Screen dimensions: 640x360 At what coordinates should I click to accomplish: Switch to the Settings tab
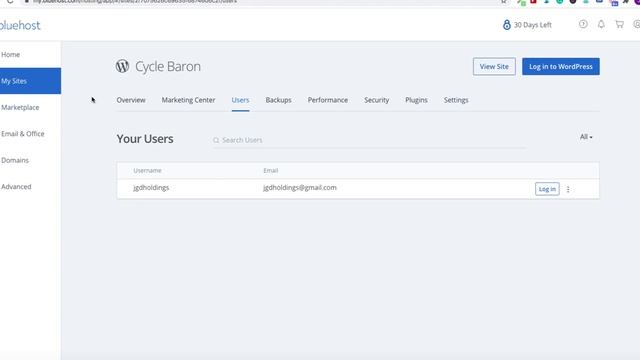[x=456, y=100]
